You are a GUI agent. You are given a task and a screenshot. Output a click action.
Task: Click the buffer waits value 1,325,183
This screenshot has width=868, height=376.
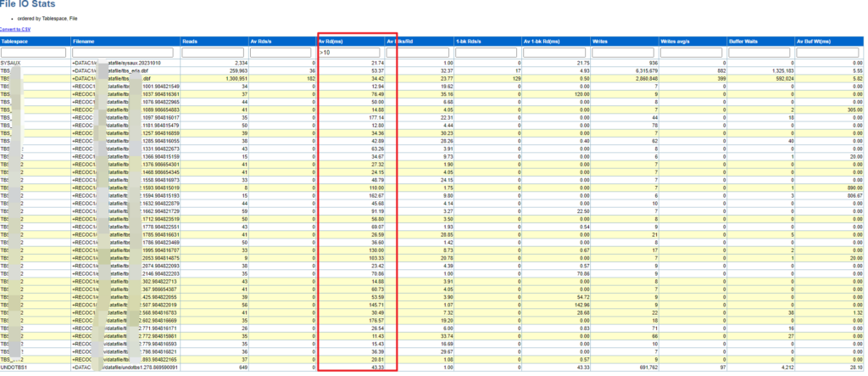[x=782, y=71]
